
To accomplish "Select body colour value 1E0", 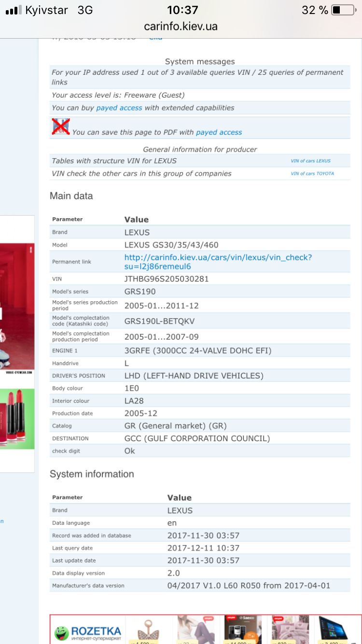I will tap(132, 388).
